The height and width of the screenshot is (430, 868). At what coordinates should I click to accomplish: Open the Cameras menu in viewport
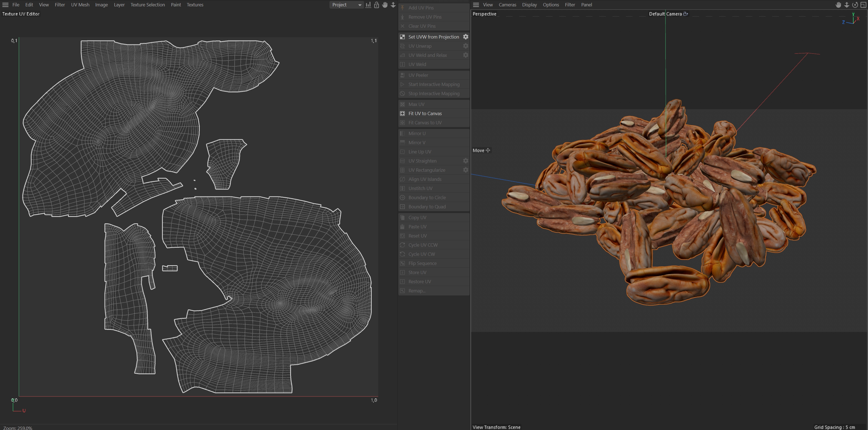pos(507,5)
